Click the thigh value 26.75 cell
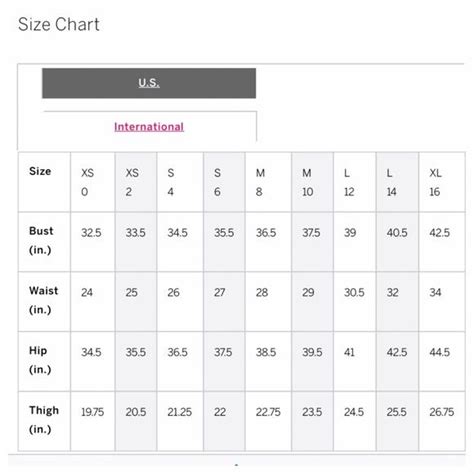The height and width of the screenshot is (474, 474). click(442, 421)
